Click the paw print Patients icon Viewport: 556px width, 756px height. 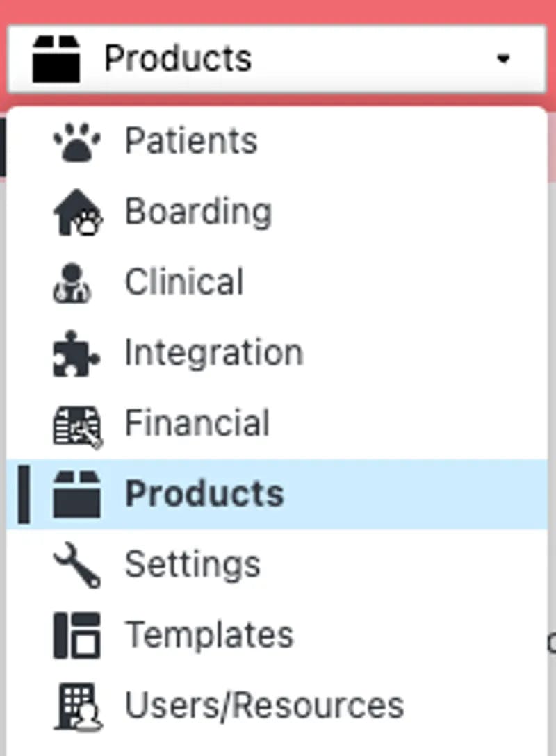[x=76, y=141]
